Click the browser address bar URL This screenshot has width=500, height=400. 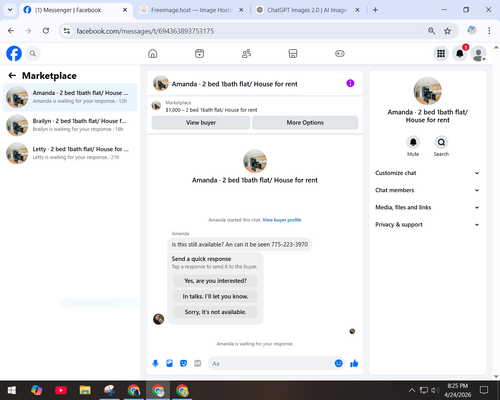tap(145, 31)
